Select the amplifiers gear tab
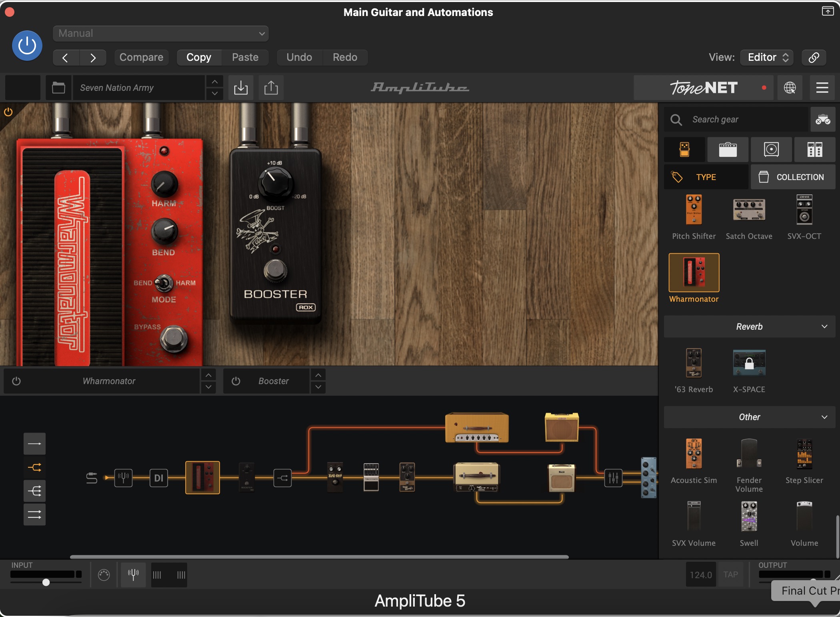 coord(728,150)
